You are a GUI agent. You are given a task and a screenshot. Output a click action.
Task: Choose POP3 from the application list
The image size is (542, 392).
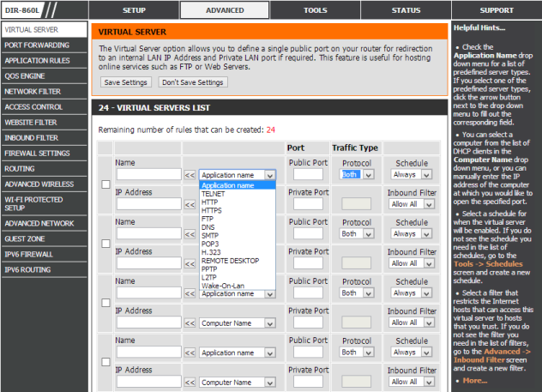pyautogui.click(x=237, y=244)
